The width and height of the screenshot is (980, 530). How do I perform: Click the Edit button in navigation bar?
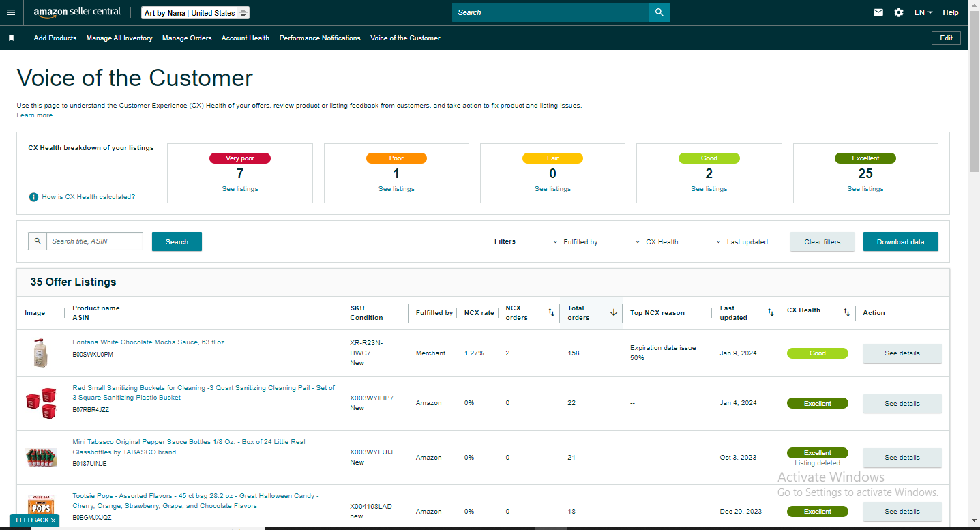946,38
